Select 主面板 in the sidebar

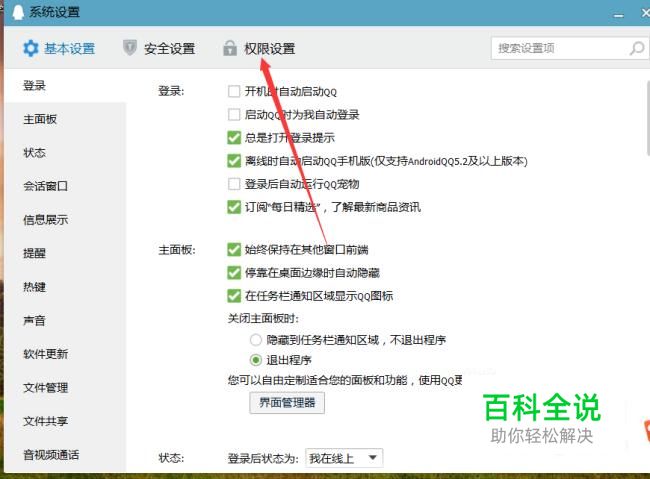tap(40, 119)
